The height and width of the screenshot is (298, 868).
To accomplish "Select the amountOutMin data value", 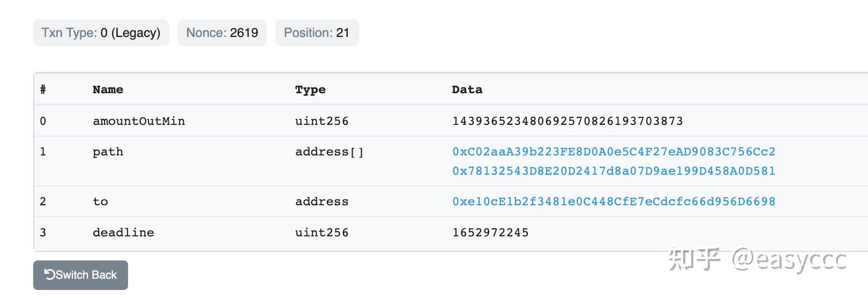I will tap(567, 121).
